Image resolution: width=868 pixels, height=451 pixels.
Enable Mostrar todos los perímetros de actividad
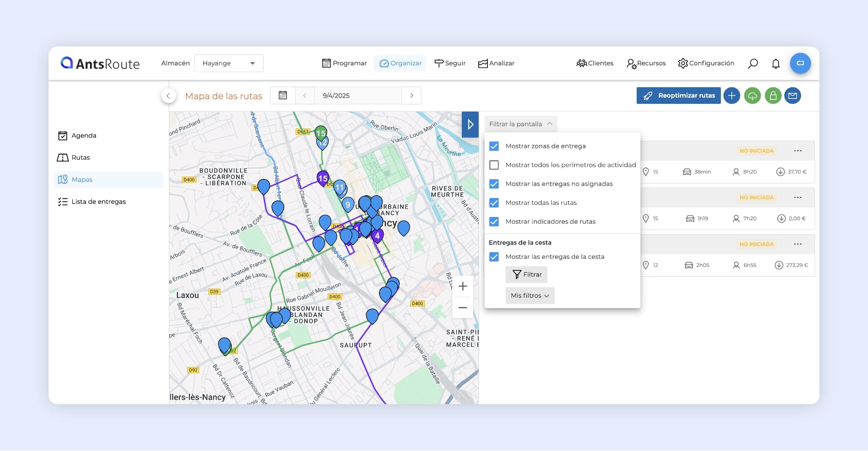(494, 165)
